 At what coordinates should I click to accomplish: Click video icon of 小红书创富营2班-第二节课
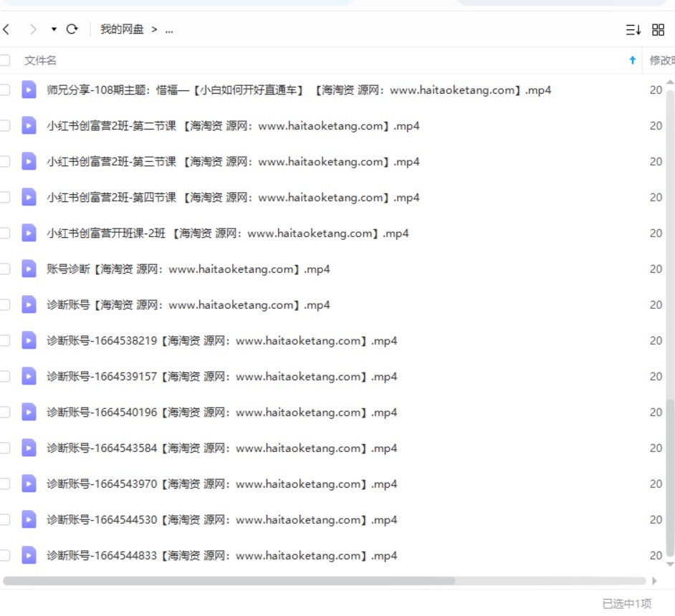coord(29,125)
